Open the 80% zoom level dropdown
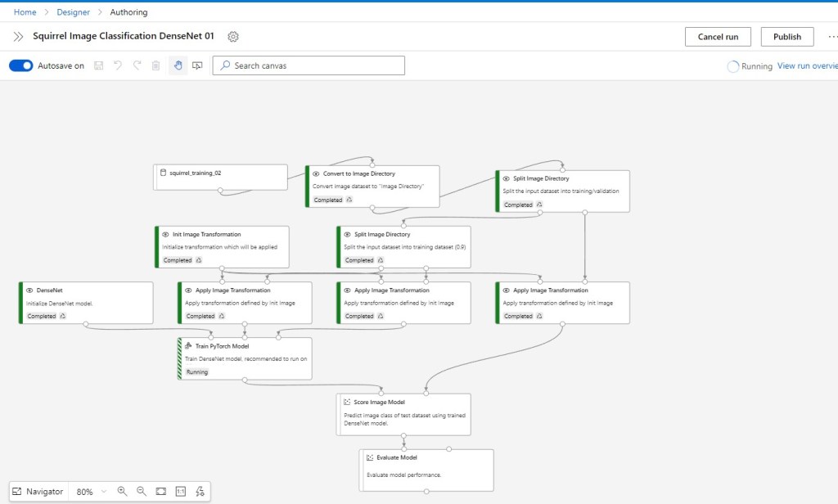This screenshot has height=504, width=838. click(x=92, y=491)
